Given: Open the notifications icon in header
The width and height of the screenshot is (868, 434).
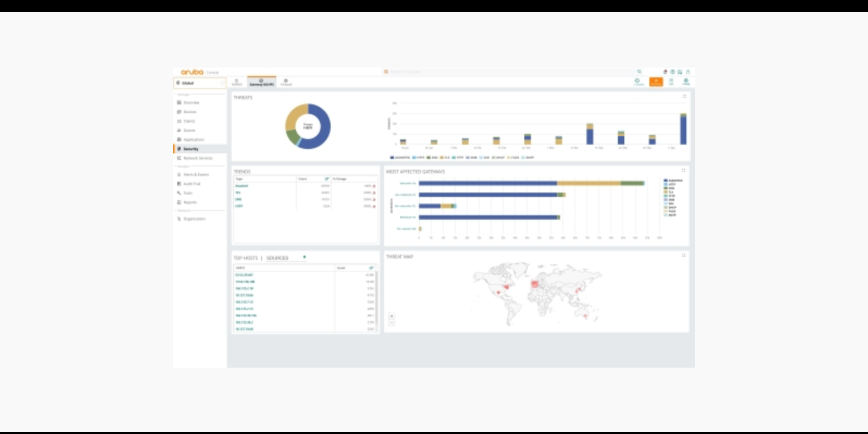Looking at the screenshot, I should (x=665, y=72).
